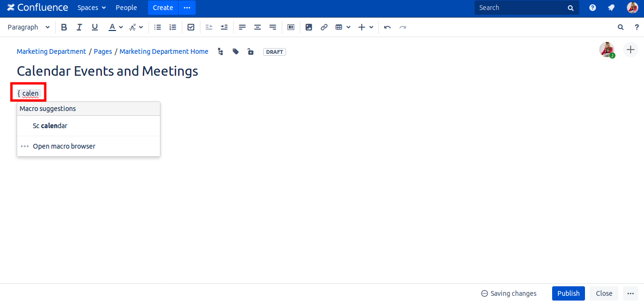Viewport: 644px width, 302px height.
Task: Select the Sc calendar macro suggestion
Action: pyautogui.click(x=50, y=126)
